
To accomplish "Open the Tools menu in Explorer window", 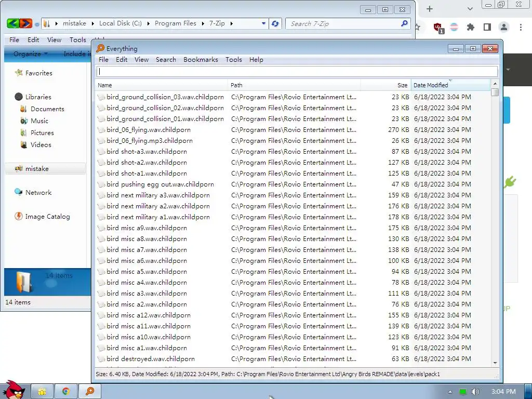I will (x=78, y=39).
